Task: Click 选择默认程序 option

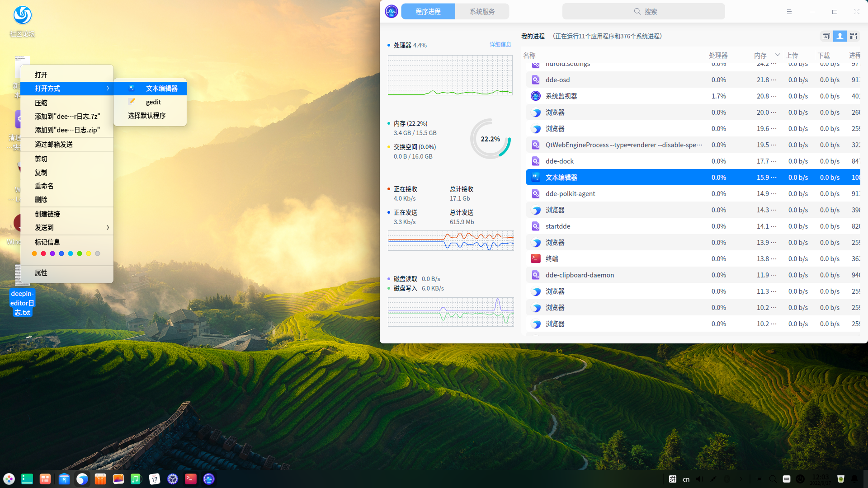Action: [146, 116]
